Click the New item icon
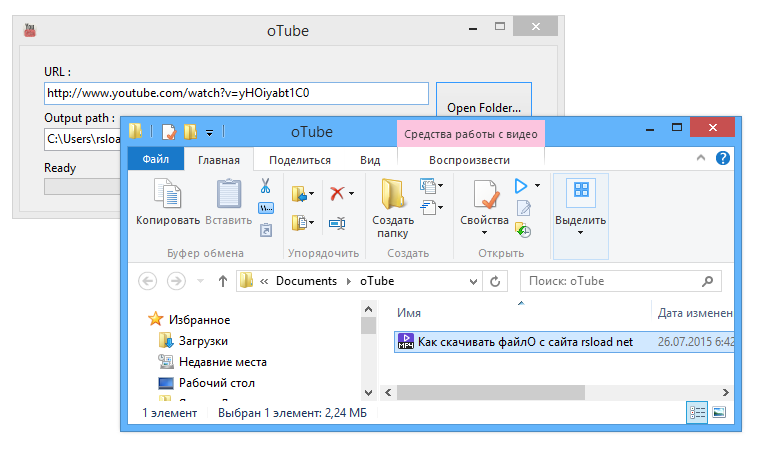Viewport: 764px width, 458px height. 427,185
